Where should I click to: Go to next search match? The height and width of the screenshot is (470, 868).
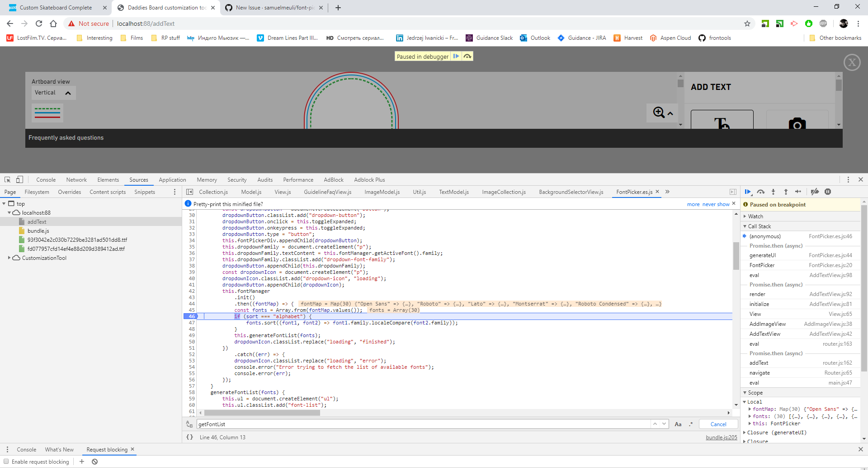click(664, 424)
